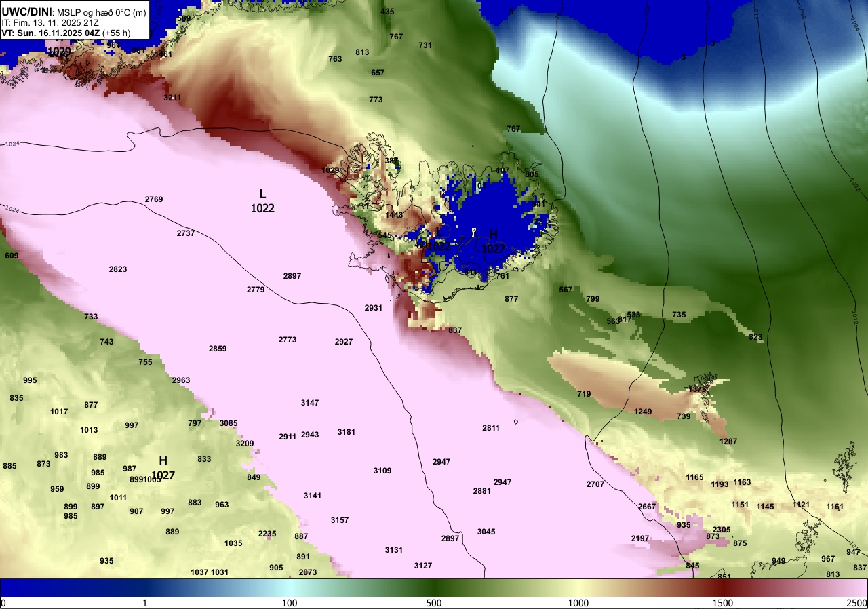Click the legend label '100'
The height and width of the screenshot is (609, 868).
pyautogui.click(x=290, y=603)
